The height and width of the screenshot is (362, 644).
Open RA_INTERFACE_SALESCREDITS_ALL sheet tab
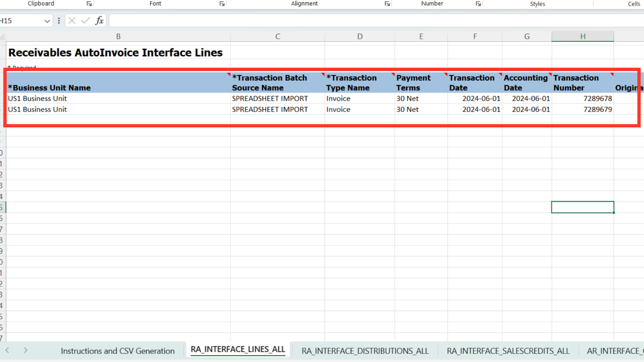tap(508, 351)
